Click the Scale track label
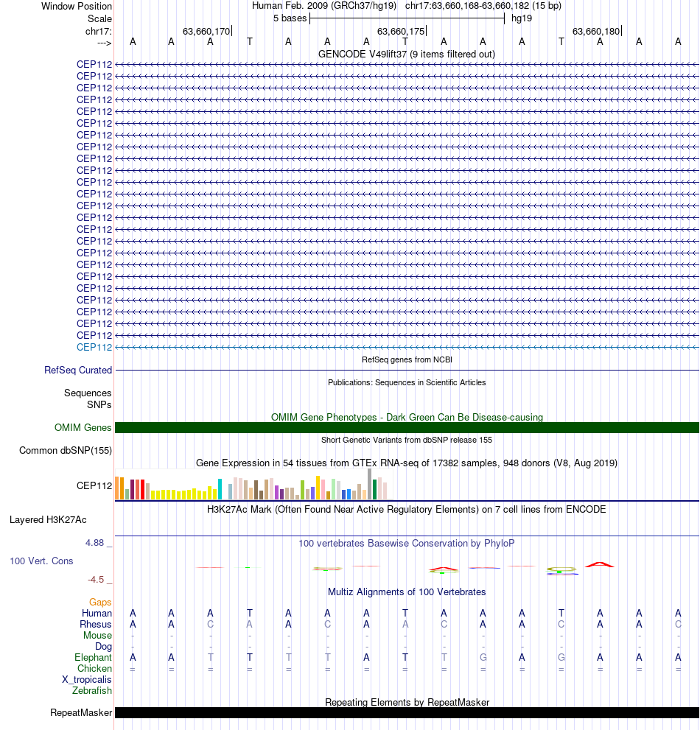 click(99, 18)
